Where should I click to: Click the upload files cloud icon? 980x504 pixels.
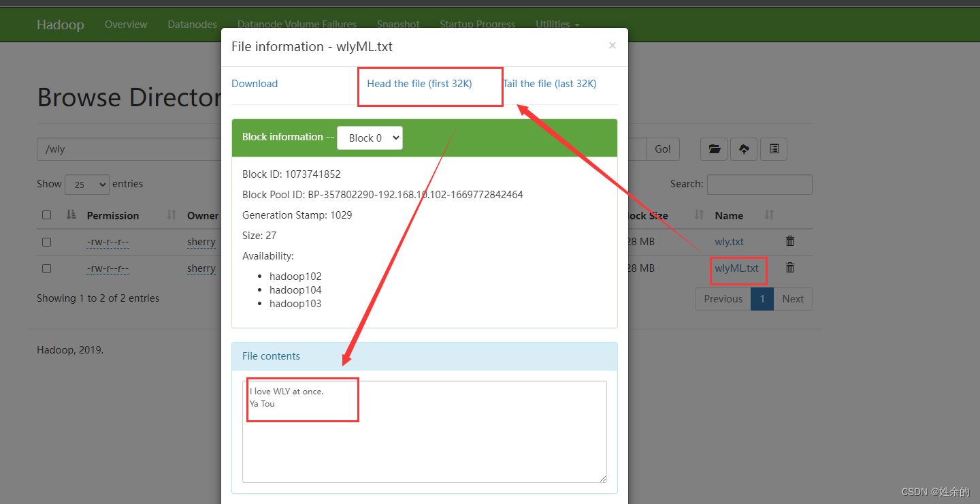coord(744,149)
